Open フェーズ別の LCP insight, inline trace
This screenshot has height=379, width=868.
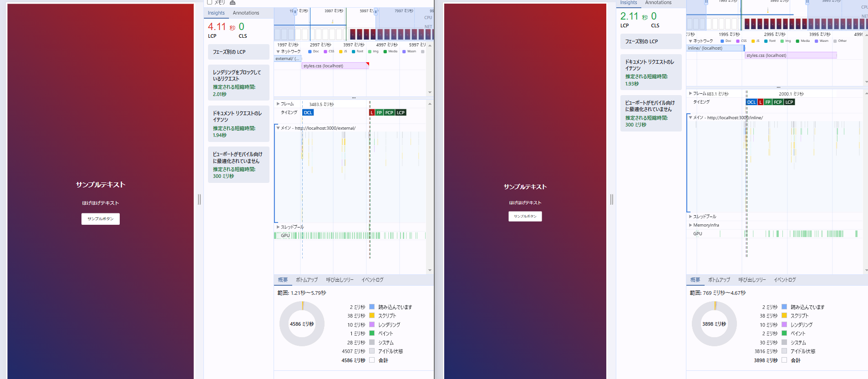point(651,41)
